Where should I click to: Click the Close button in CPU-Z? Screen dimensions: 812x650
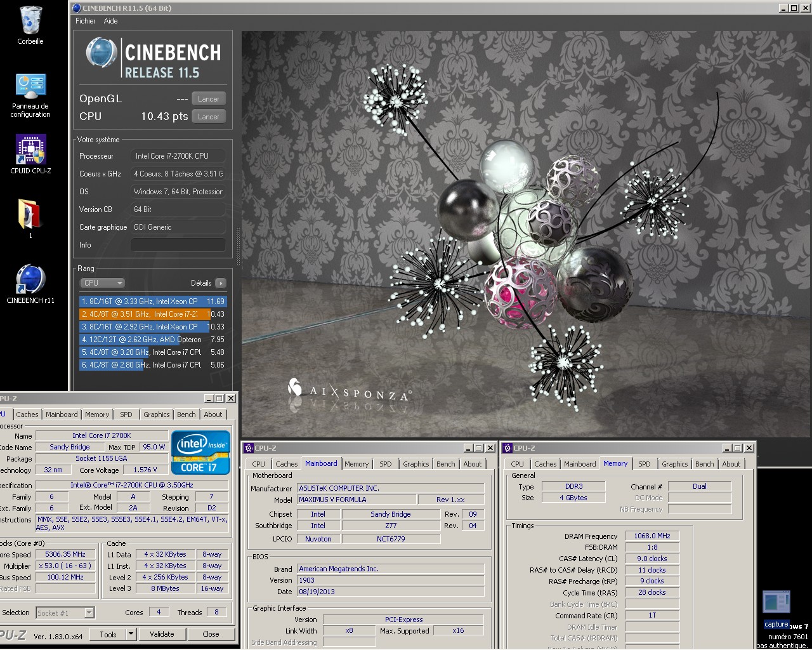coord(211,634)
